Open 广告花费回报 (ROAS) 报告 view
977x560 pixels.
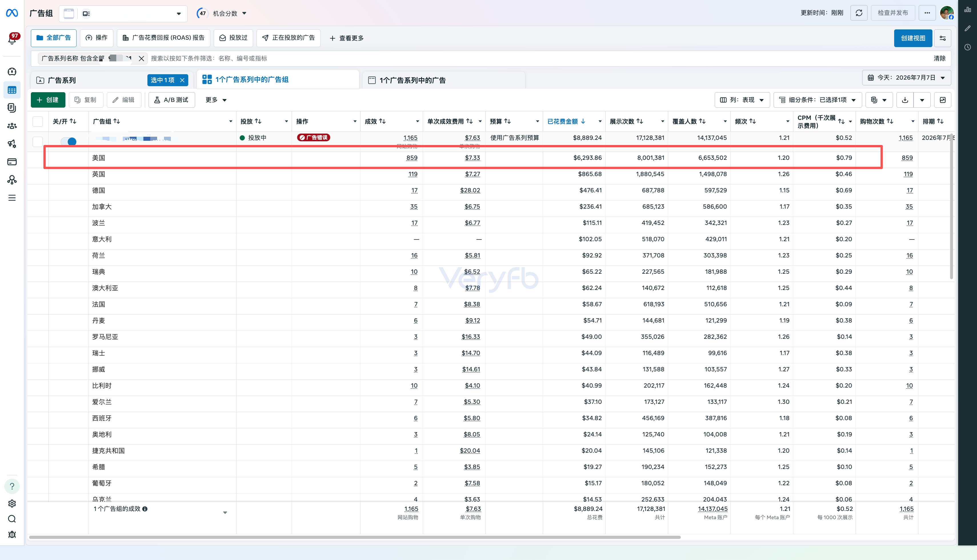click(x=163, y=38)
